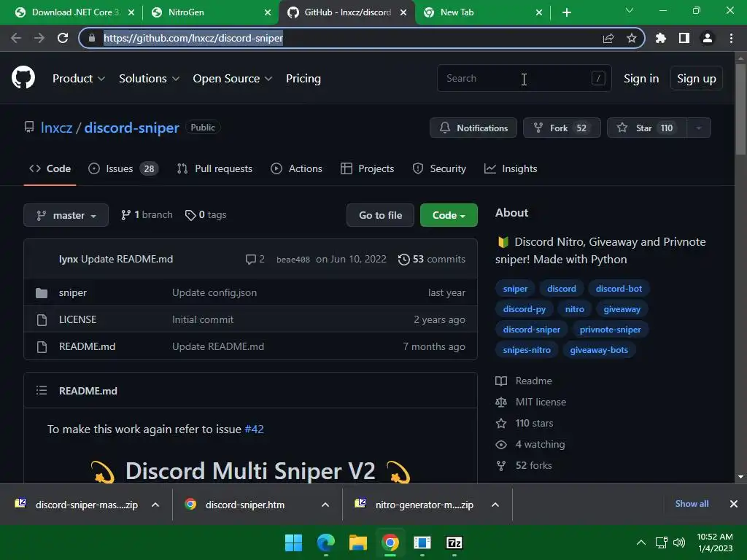Click Go to file button
The image size is (747, 560).
click(380, 215)
